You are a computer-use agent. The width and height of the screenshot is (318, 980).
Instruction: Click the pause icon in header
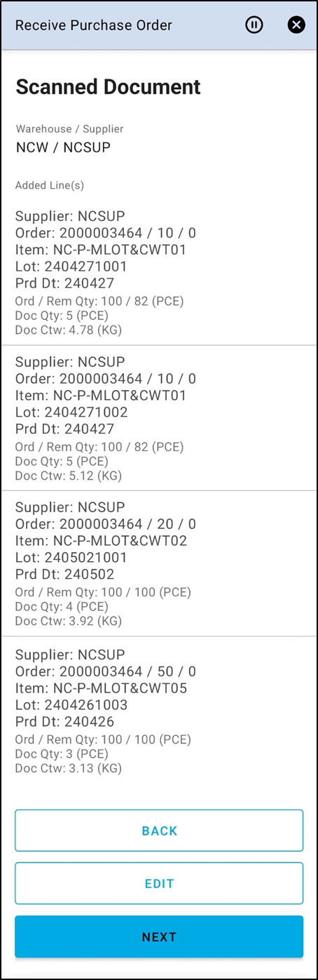[x=254, y=25]
